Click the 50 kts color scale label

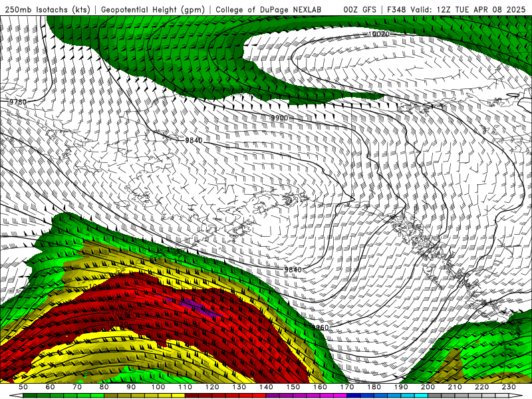23,387
